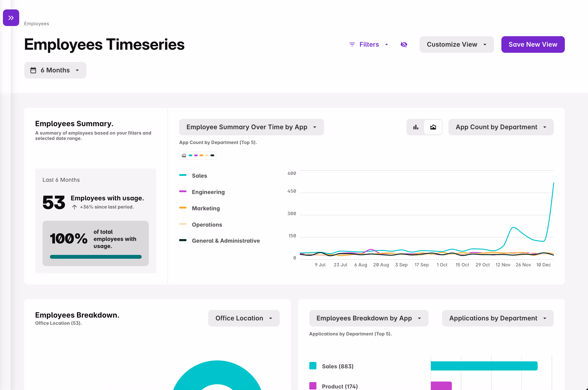Screen dimensions: 588x390
Task: Click the calendar icon in date range
Action: point(33,70)
